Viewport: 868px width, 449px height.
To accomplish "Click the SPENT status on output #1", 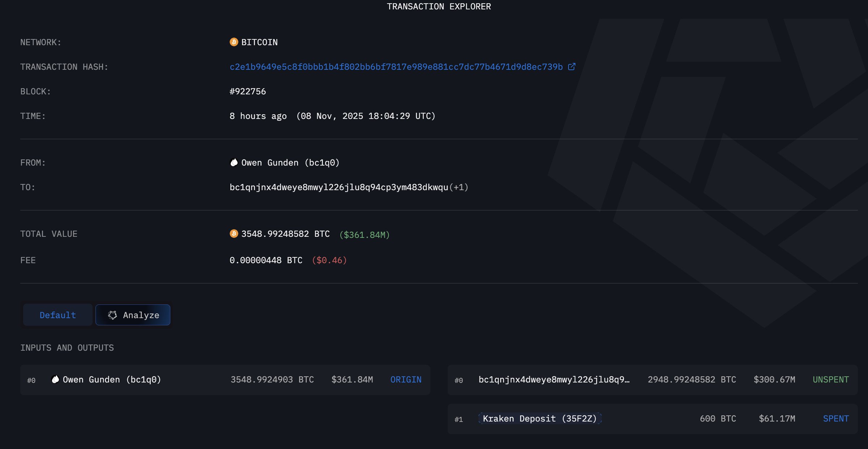I will (x=835, y=418).
